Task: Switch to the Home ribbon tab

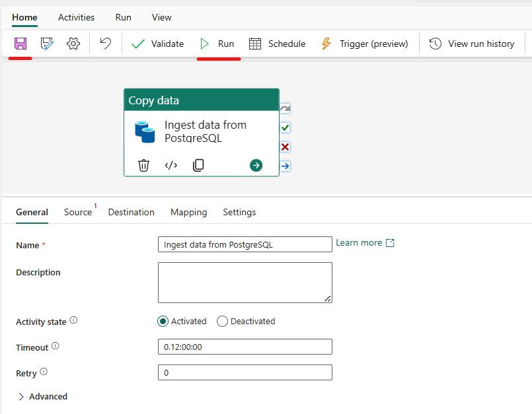Action: point(24,17)
